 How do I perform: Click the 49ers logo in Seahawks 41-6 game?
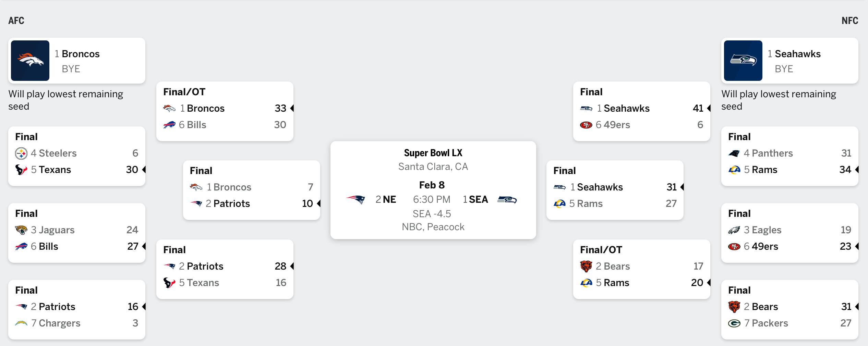tap(586, 125)
